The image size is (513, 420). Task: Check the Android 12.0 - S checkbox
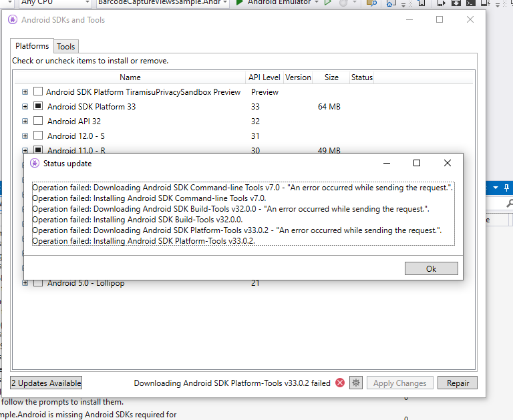pos(38,136)
